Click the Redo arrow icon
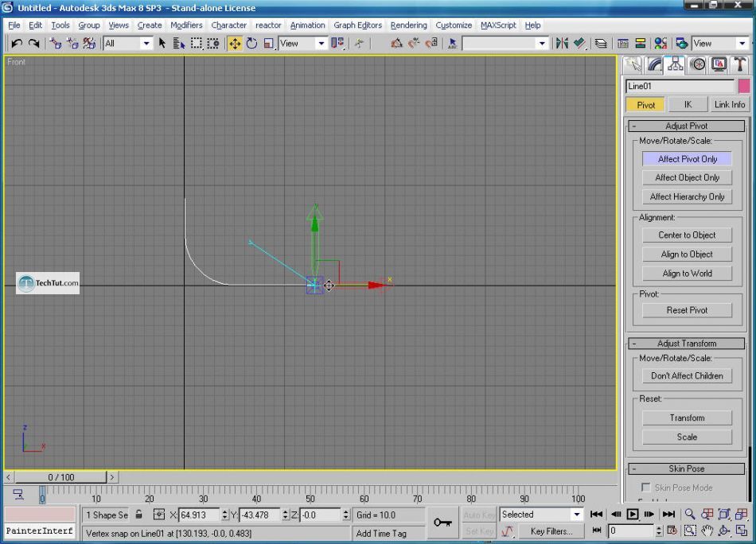The height and width of the screenshot is (544, 756). (33, 44)
